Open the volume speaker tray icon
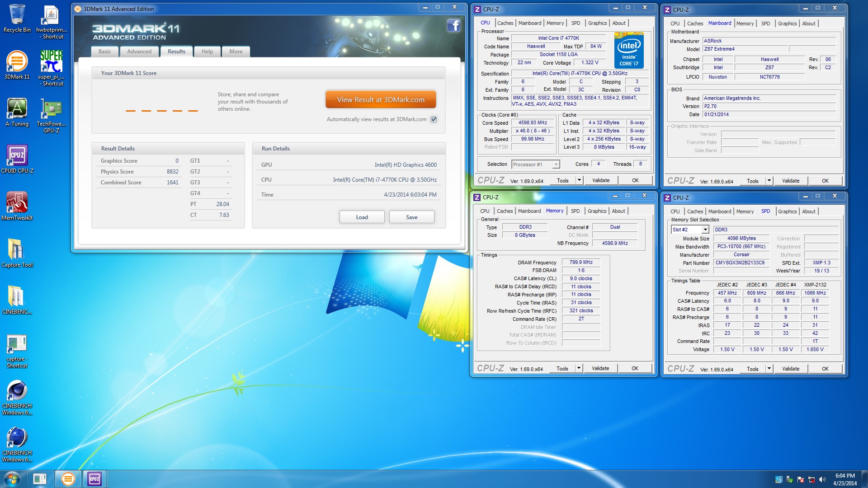This screenshot has width=868, height=488. click(x=822, y=479)
